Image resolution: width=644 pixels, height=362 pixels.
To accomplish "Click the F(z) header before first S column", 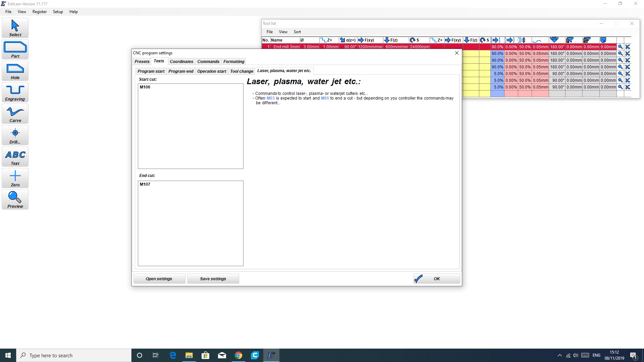I will click(396, 40).
